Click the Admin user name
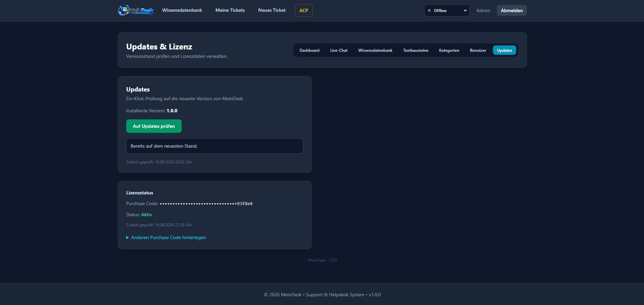Image resolution: width=644 pixels, height=305 pixels. pyautogui.click(x=483, y=10)
